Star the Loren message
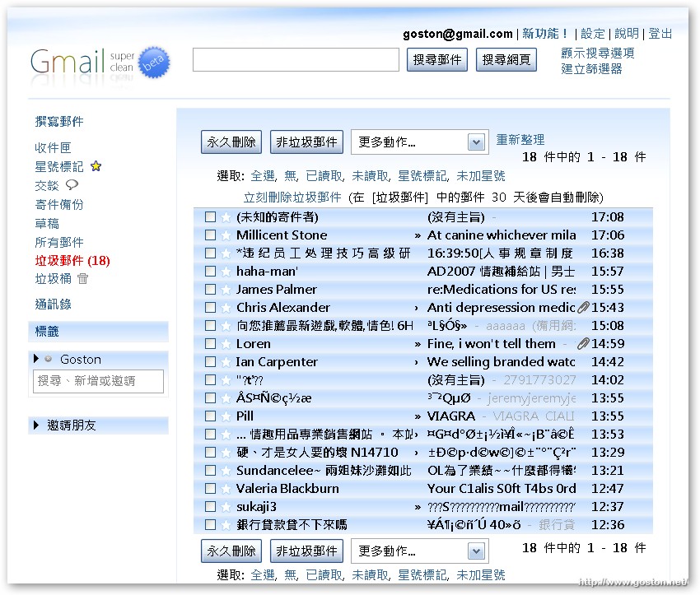Viewport: 700px width, 595px height. (226, 344)
